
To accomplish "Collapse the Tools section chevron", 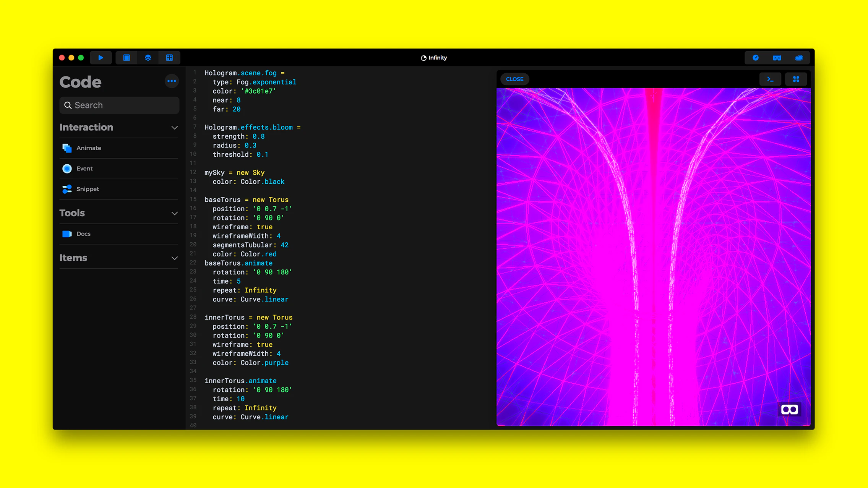I will pyautogui.click(x=174, y=213).
